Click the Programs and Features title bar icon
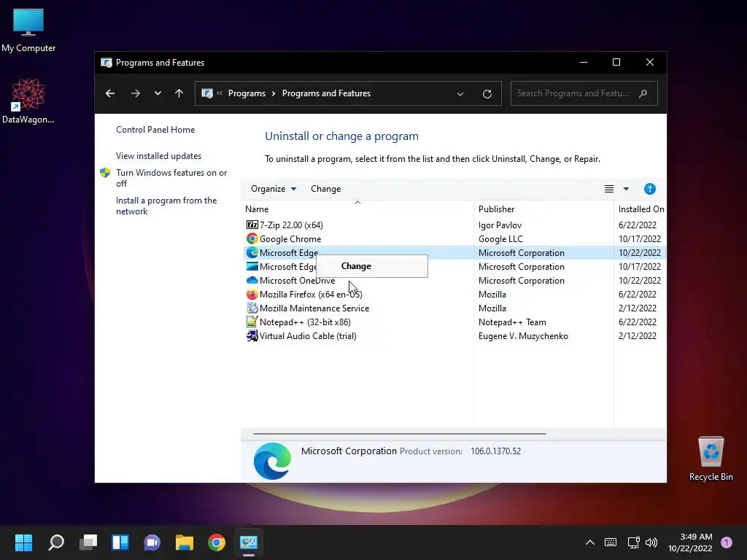 click(x=107, y=63)
